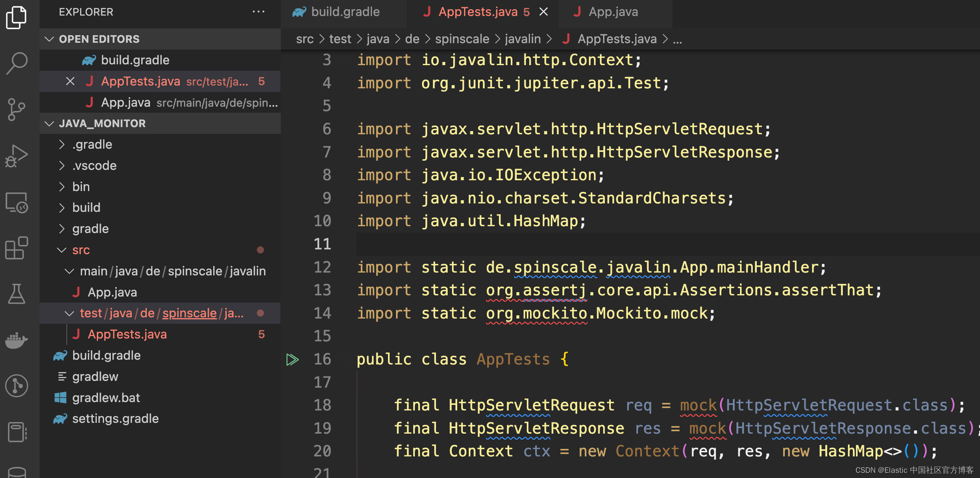Open Explorer more actions ellipsis menu

(258, 12)
